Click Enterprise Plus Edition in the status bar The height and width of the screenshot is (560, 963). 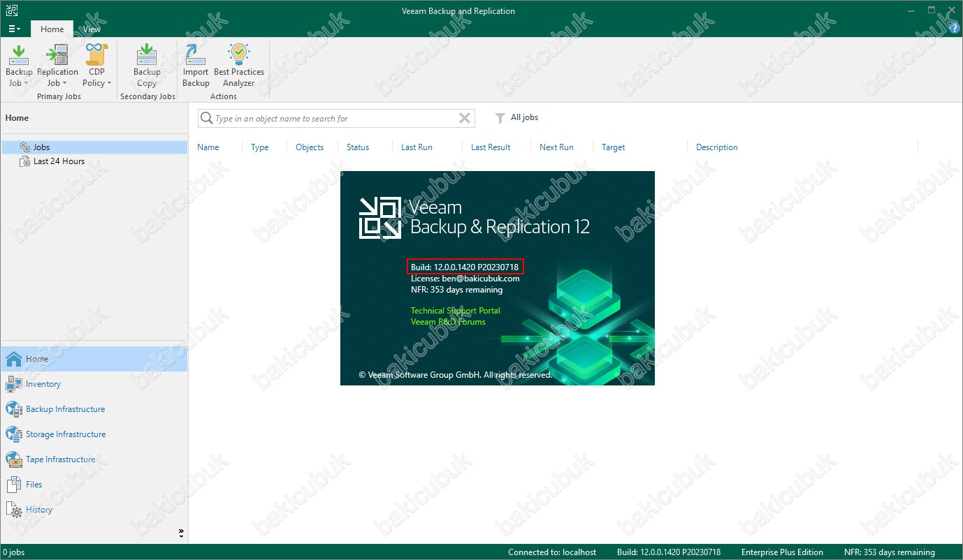tap(782, 552)
